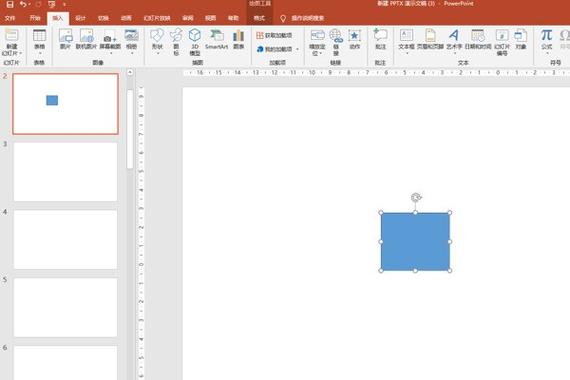Open the Format drawing tools tab
The height and width of the screenshot is (380, 570).
pyautogui.click(x=259, y=18)
